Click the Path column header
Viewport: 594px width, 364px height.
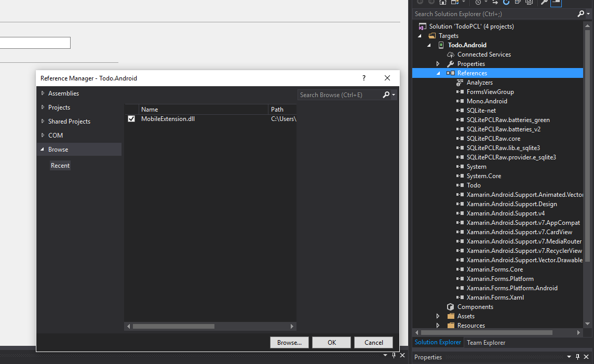click(282, 109)
